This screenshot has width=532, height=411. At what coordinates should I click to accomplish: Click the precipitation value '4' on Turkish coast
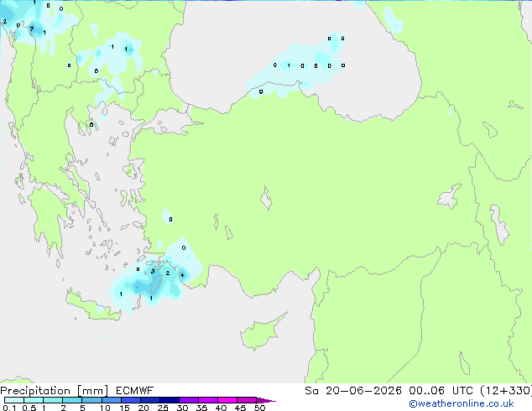182,275
